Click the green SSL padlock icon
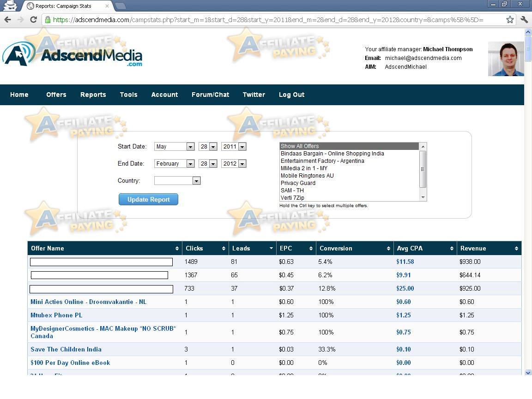 [48, 20]
